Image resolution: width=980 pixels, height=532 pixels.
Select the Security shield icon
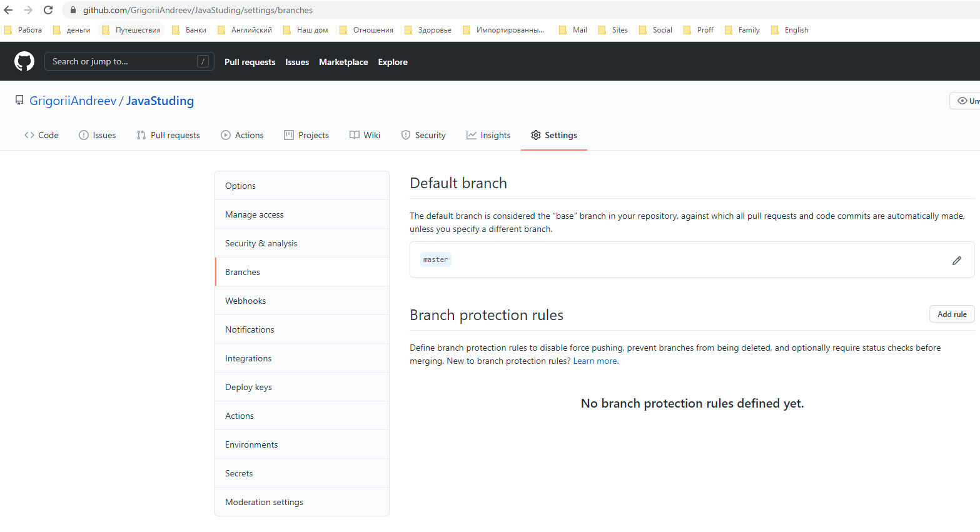point(407,134)
